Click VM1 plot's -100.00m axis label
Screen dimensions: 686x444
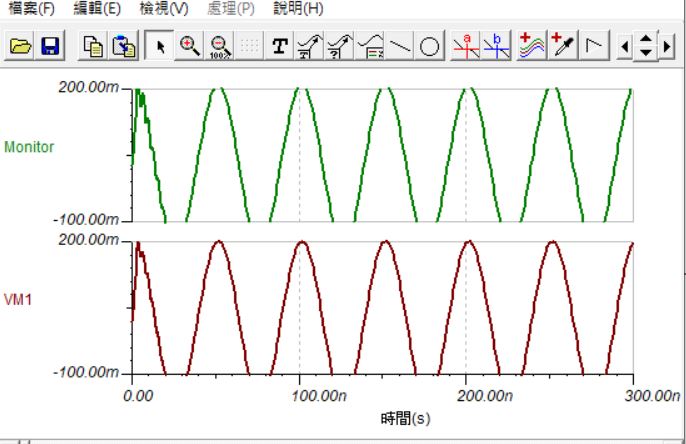click(x=86, y=372)
